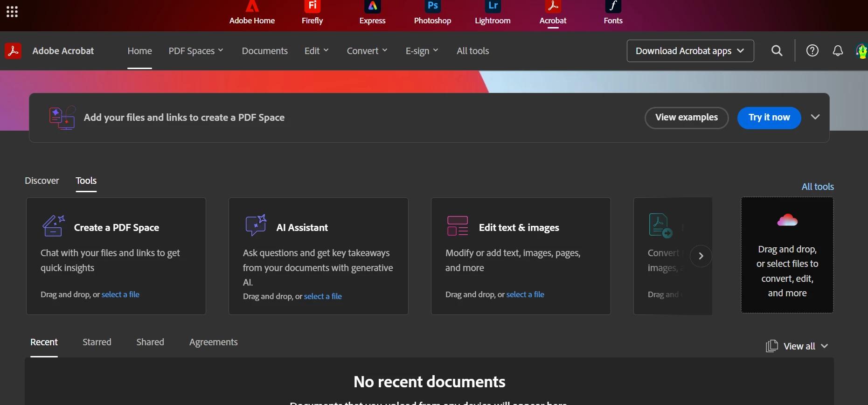Go to the Home tab

pos(139,51)
